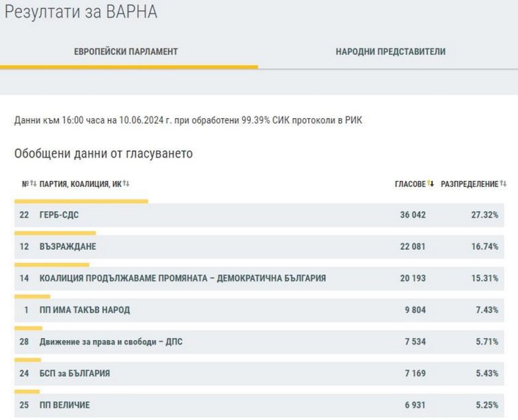Switch to the ЕВРОПЕЙСКИ ПАРЛАМЕНТ tab
Screen dimensions: 518x420
[126, 52]
